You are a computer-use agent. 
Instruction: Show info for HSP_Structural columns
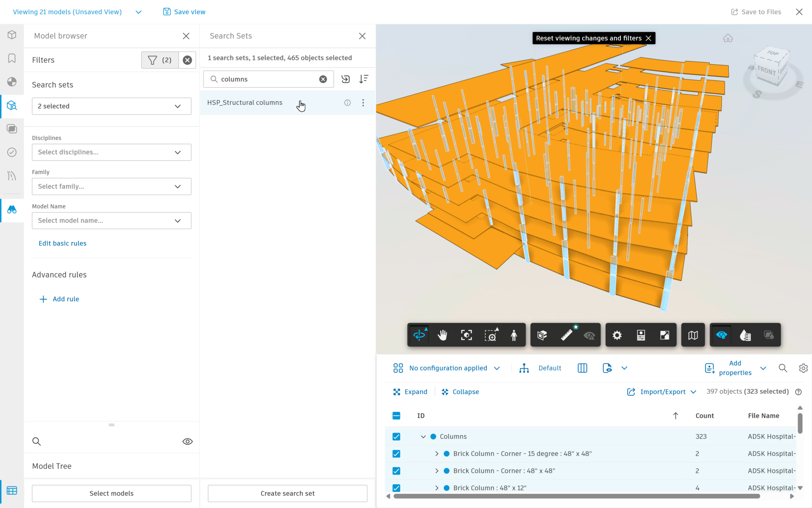pos(347,103)
